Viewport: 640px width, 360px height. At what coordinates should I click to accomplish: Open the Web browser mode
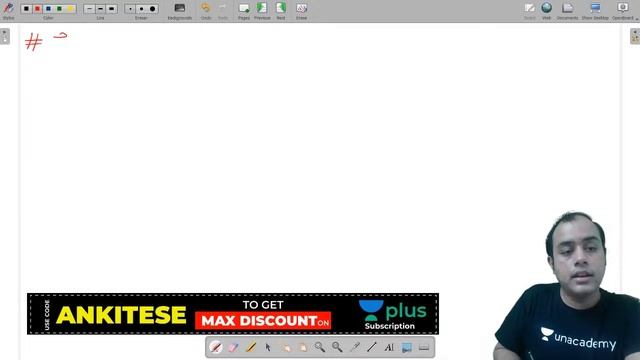(x=547, y=11)
